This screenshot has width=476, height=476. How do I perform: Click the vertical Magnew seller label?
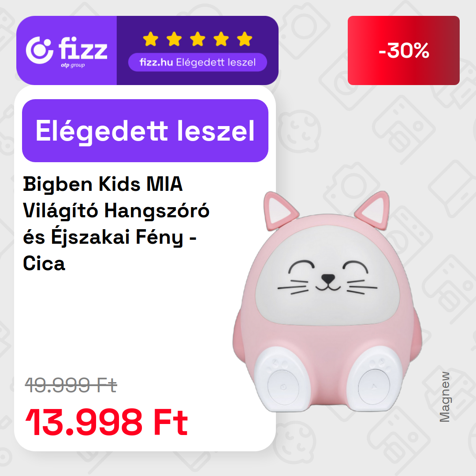point(445,397)
